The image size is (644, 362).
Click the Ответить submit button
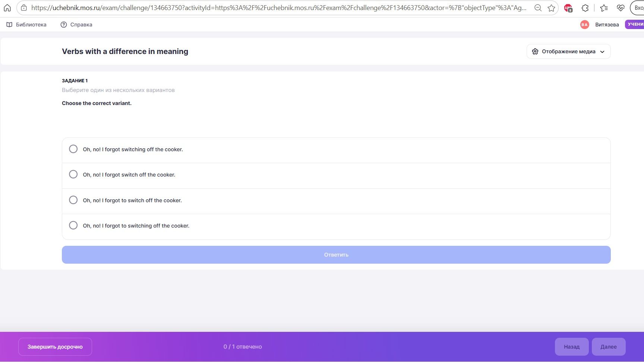(x=336, y=255)
